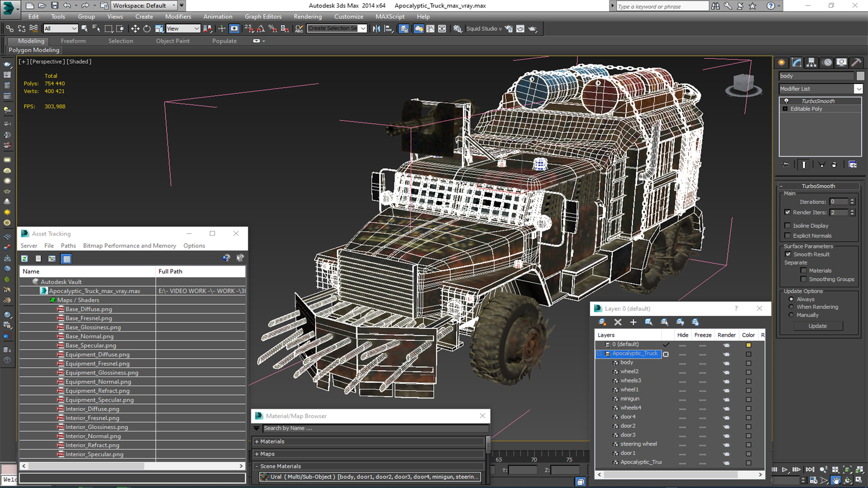Click Refresh icon in Asset Tracking toolbar
This screenshot has height=488, width=868.
[x=24, y=258]
